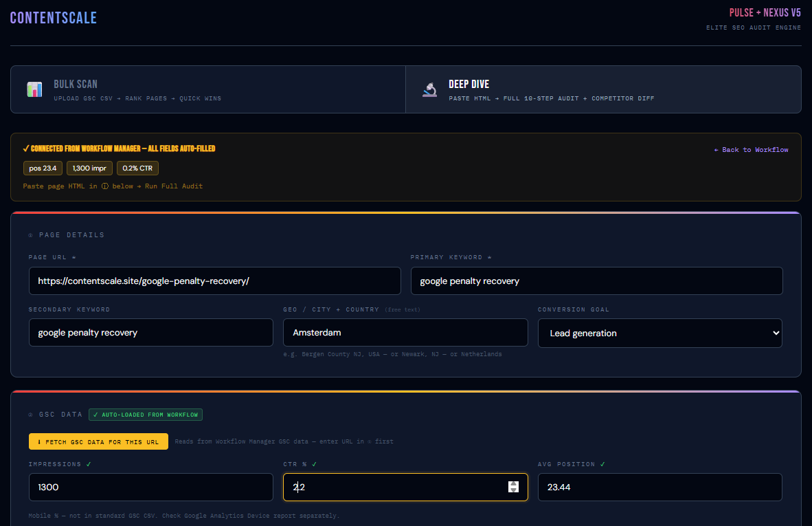Switch to the Bulk Scan tab
The width and height of the screenshot is (812, 526).
[207, 89]
